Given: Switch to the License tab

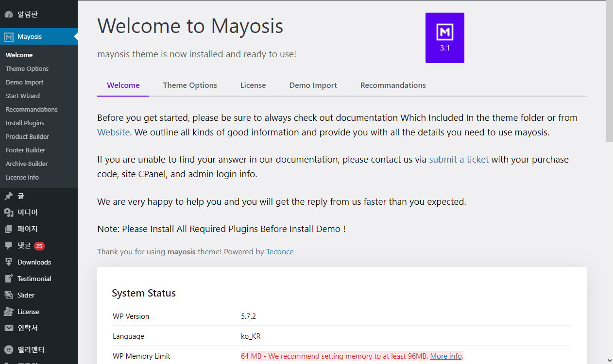Looking at the screenshot, I should coord(253,85).
